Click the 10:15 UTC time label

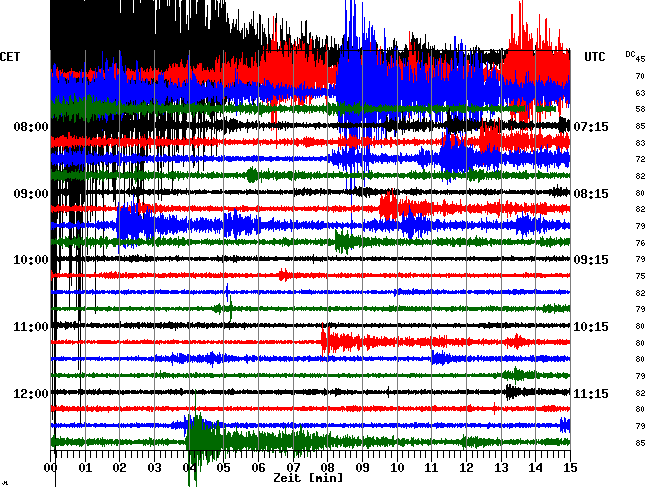[591, 327]
